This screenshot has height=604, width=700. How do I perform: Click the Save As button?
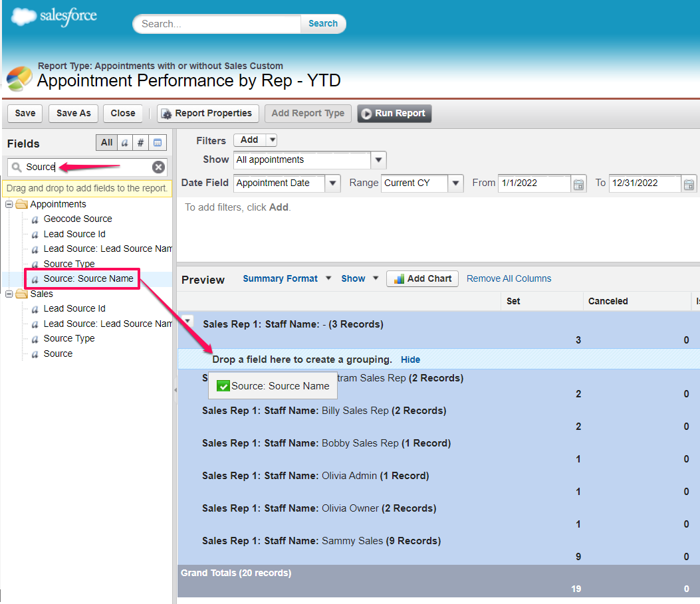tap(74, 114)
